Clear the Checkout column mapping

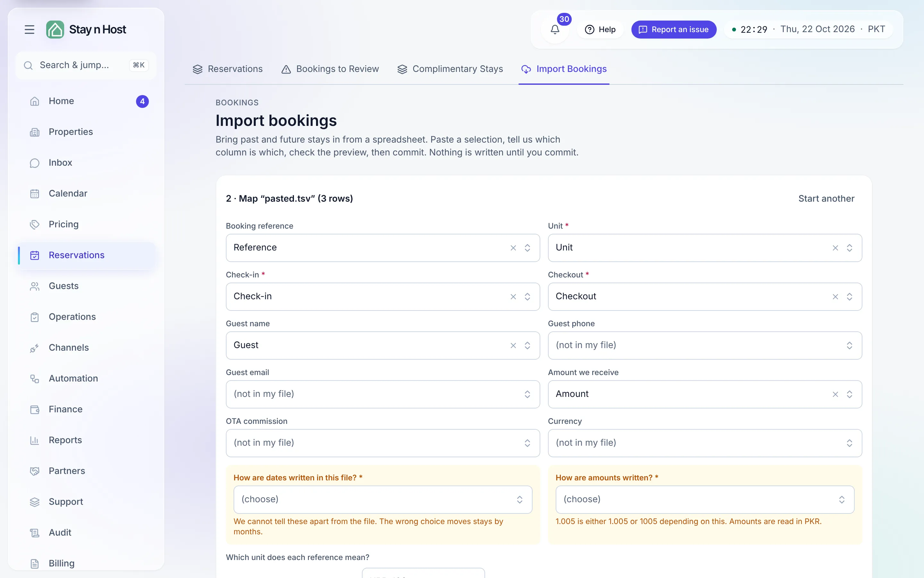(x=835, y=297)
